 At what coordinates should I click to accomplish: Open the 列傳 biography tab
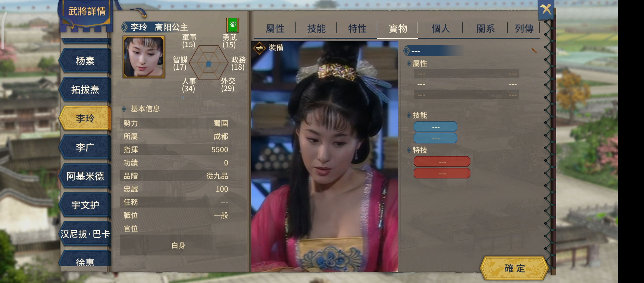coord(524,28)
